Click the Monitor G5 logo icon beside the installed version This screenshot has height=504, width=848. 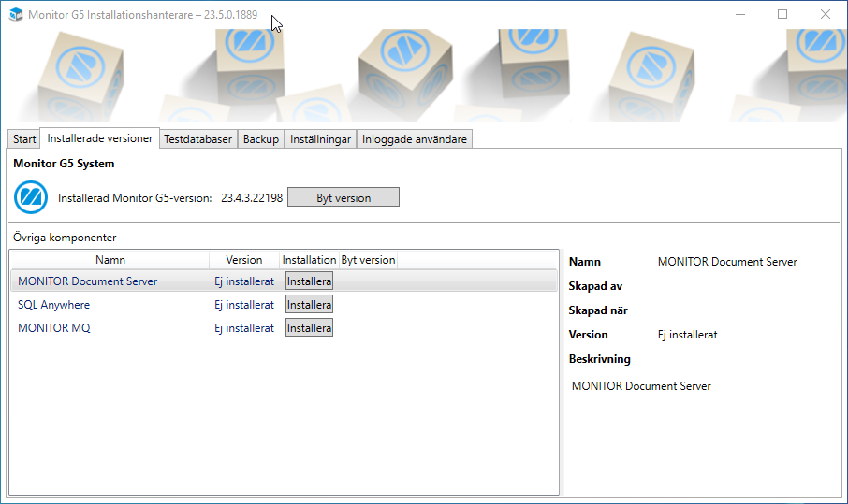31,197
